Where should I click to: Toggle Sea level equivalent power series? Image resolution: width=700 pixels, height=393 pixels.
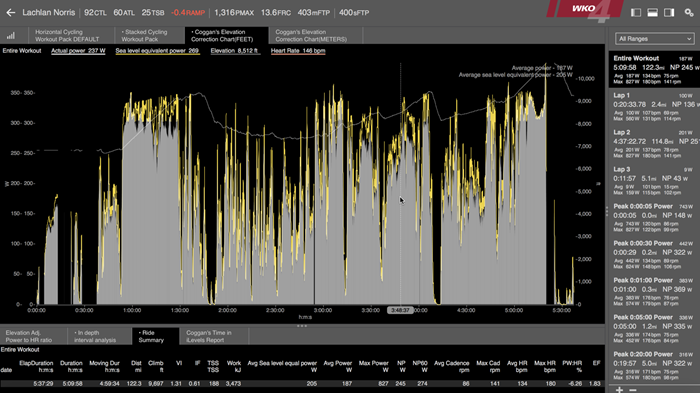(x=157, y=51)
